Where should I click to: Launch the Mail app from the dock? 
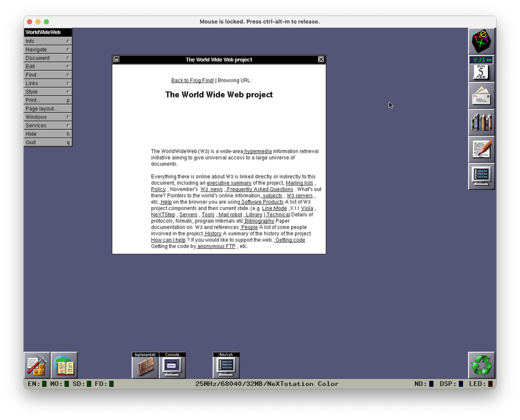pos(481,96)
